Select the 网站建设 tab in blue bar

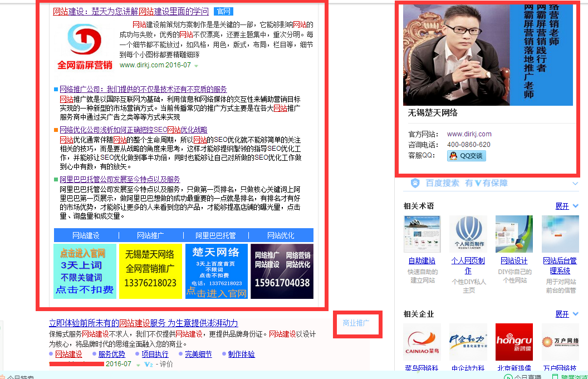86,235
